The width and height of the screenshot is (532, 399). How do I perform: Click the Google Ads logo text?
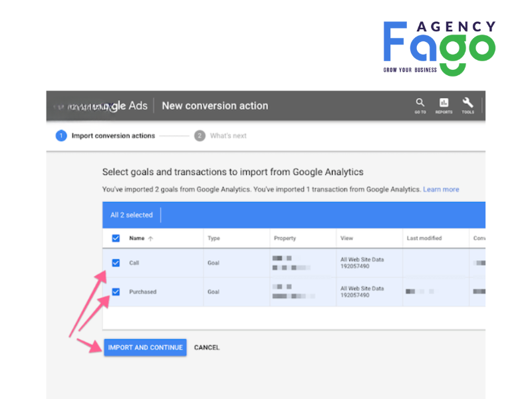pyautogui.click(x=126, y=106)
